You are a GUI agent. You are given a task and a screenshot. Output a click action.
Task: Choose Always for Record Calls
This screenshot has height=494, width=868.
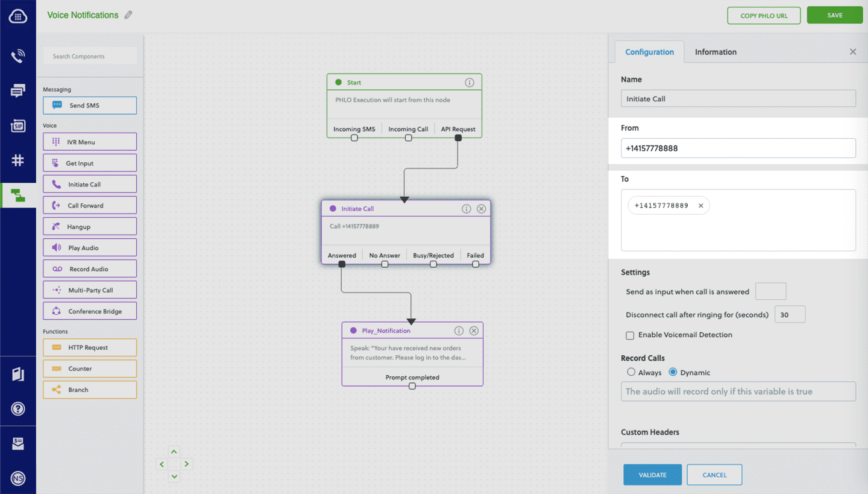(631, 372)
